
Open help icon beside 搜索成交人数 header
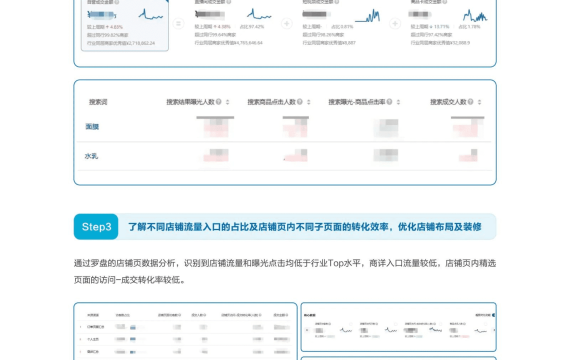[x=470, y=102]
